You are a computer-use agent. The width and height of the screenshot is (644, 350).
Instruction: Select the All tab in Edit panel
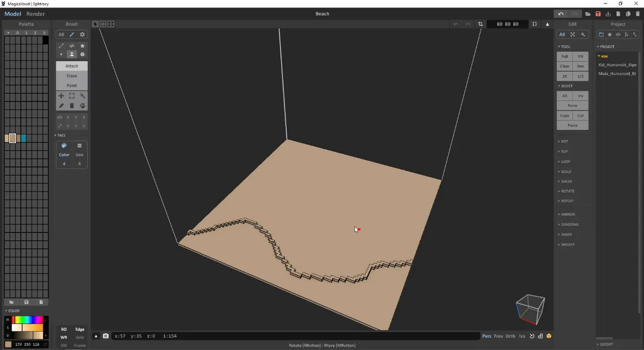562,34
